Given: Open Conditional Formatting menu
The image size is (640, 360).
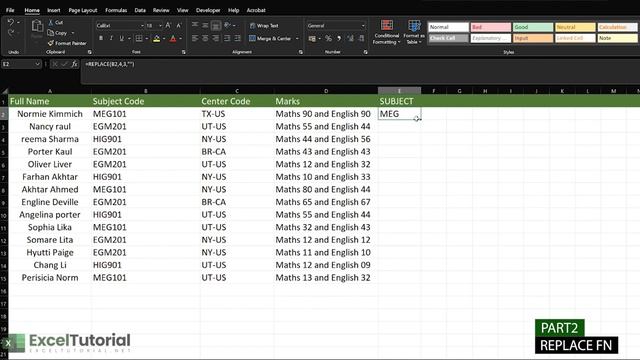Looking at the screenshot, I should point(387,32).
